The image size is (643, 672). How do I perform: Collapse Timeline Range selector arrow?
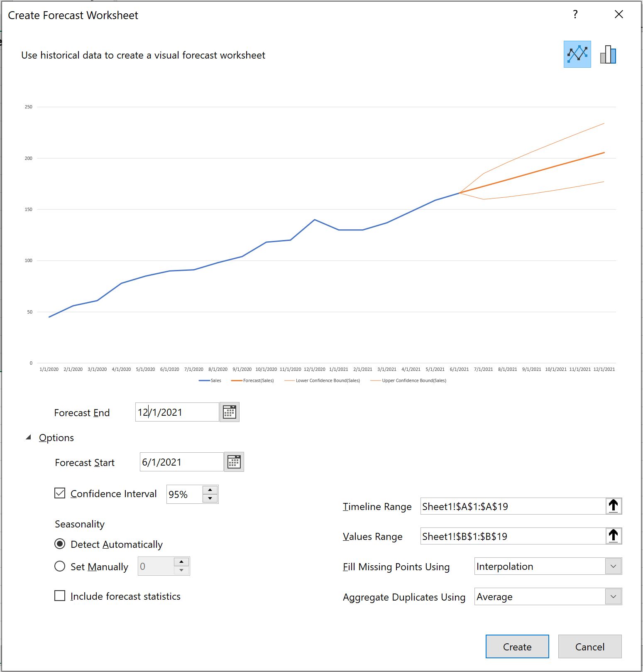click(613, 506)
